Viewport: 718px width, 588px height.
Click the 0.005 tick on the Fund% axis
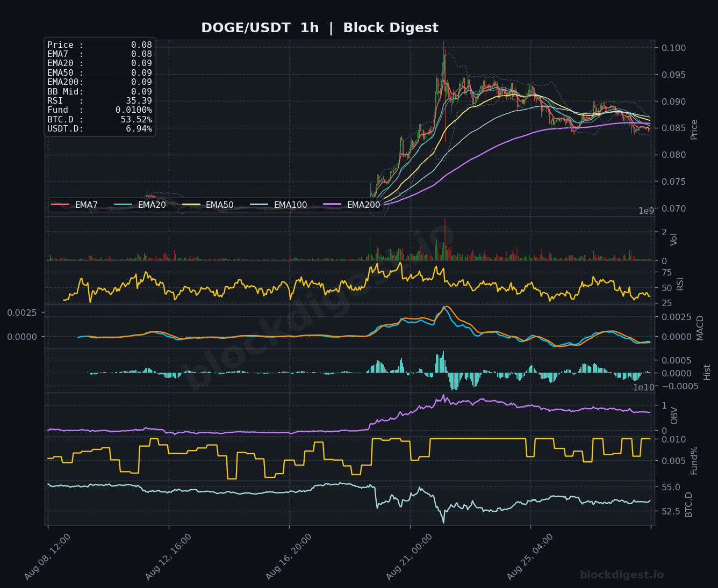click(x=674, y=461)
